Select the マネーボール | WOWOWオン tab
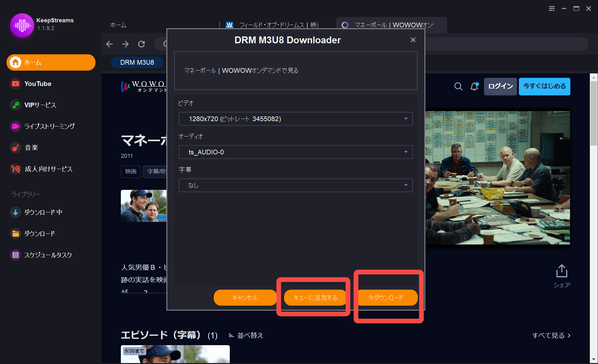 391,25
